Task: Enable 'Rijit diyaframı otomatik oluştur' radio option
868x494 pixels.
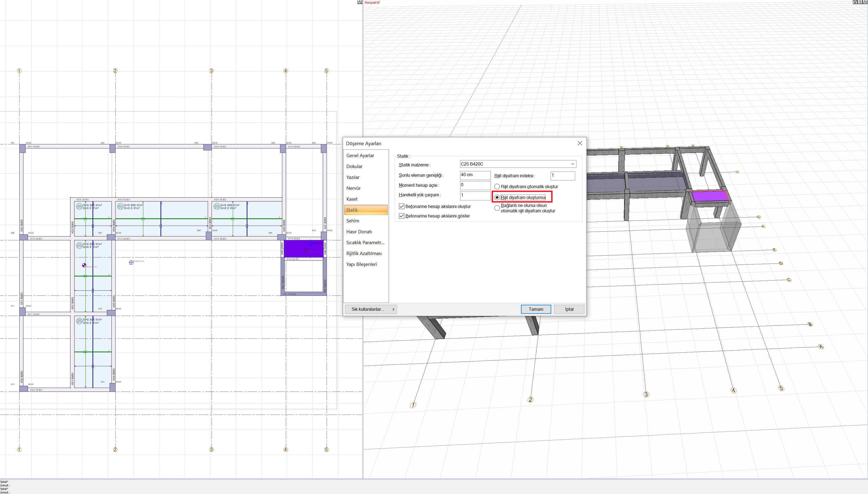Action: tap(497, 187)
